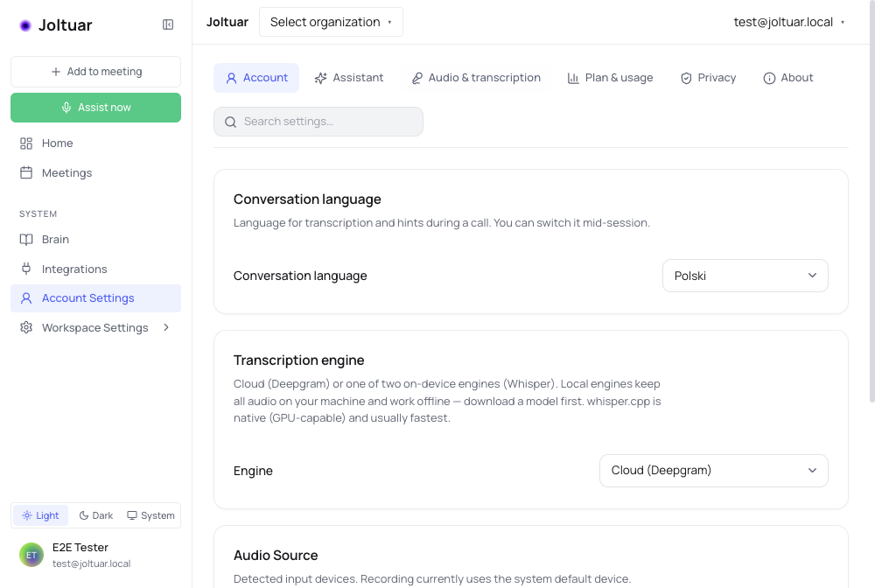Open the Conversation language Polski dropdown
This screenshot has width=875, height=588.
(745, 276)
